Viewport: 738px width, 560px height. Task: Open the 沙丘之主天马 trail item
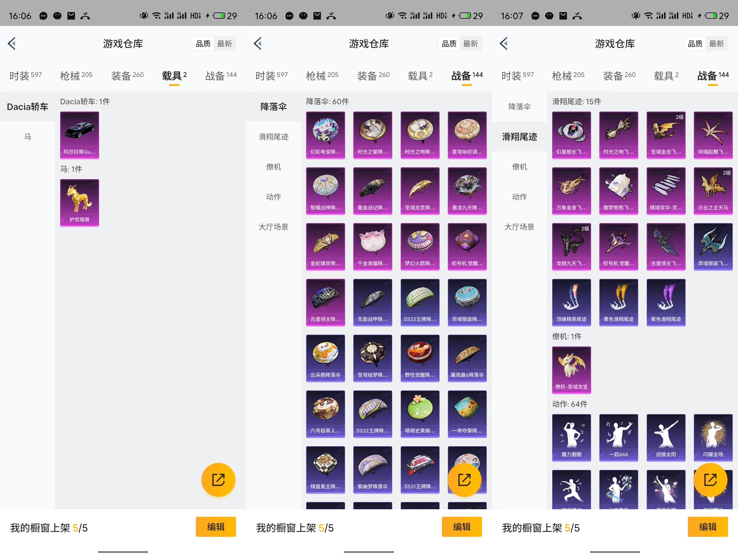(713, 191)
